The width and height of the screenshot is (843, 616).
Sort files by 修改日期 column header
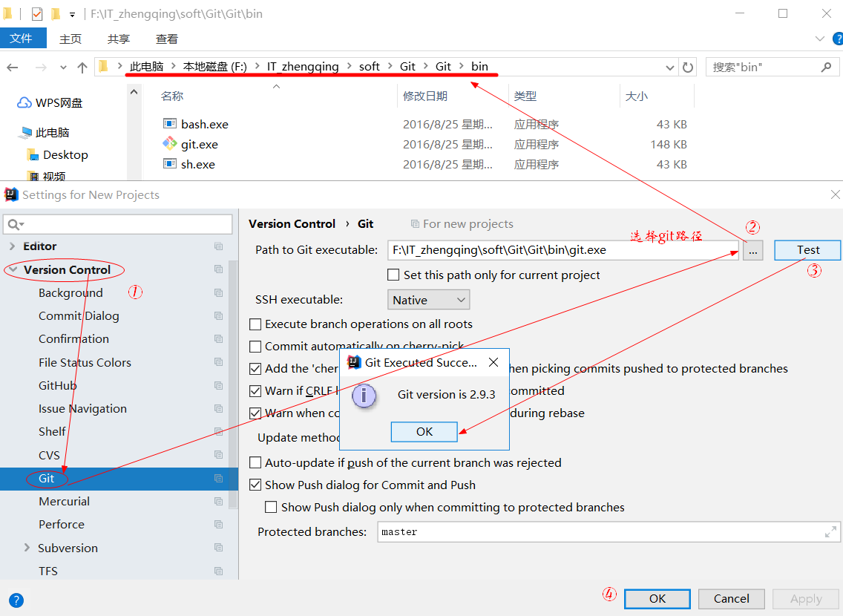click(x=425, y=96)
